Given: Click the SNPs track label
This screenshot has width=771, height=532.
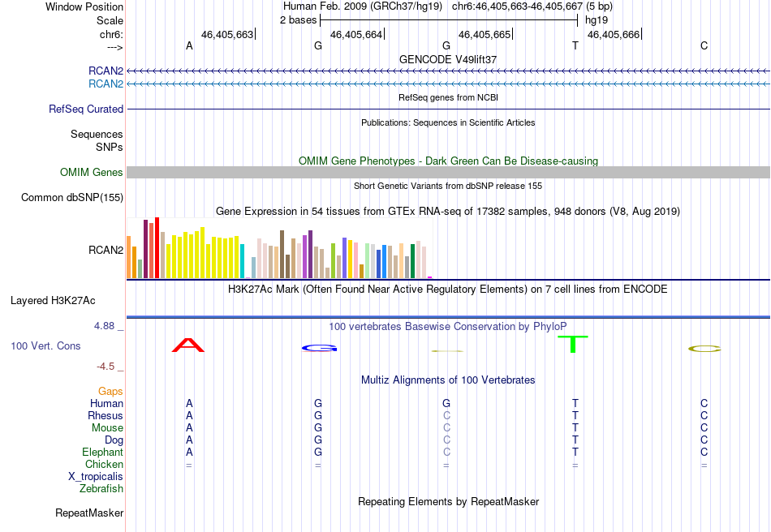Looking at the screenshot, I should (110, 147).
